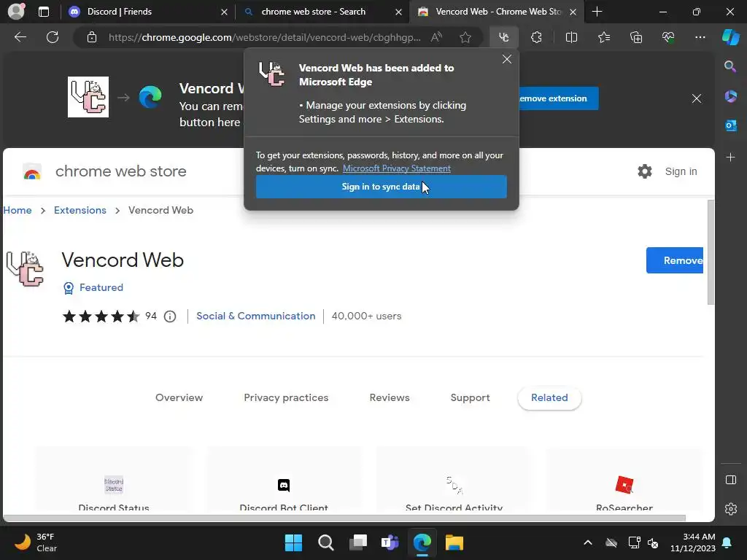Open the Discord Bot Client related extension
747x560 pixels.
pos(284,480)
